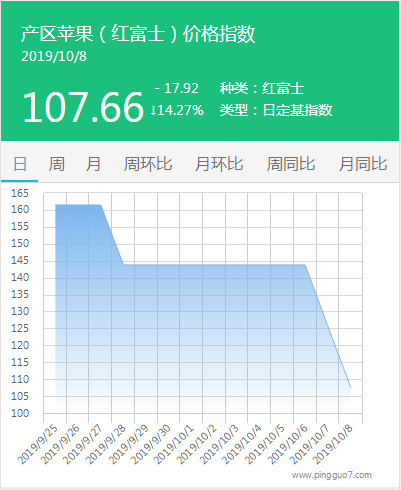This screenshot has width=401, height=490.
Task: Click the percent drop ↓14.27%
Action: (177, 110)
